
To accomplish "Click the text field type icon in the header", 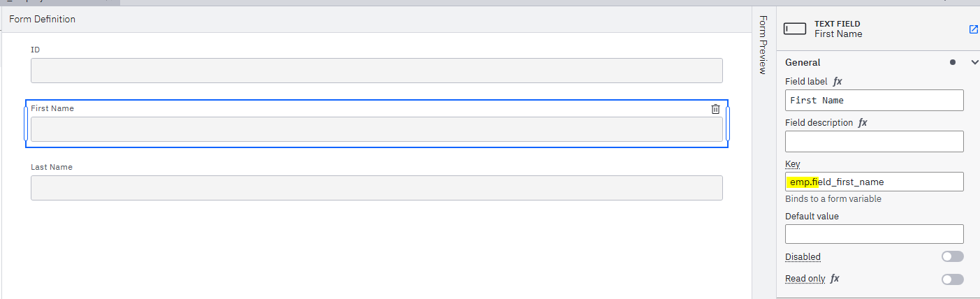I will pos(795,29).
